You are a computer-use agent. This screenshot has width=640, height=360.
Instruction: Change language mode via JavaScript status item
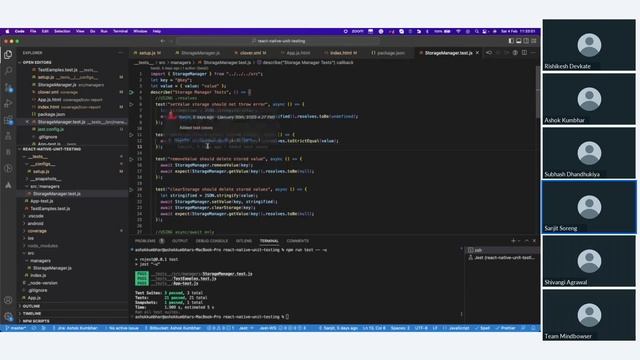[458, 328]
